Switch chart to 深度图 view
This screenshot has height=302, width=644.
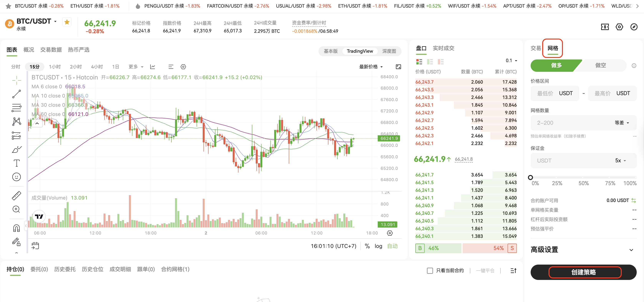tap(389, 51)
